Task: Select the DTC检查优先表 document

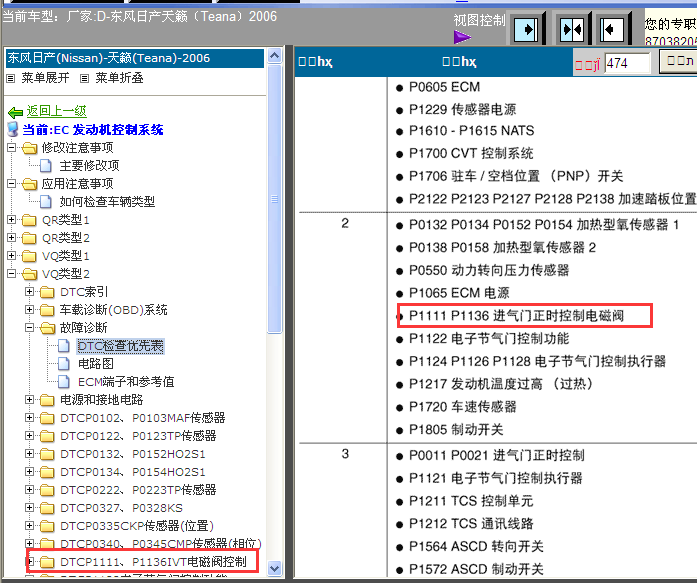Action: [x=120, y=346]
